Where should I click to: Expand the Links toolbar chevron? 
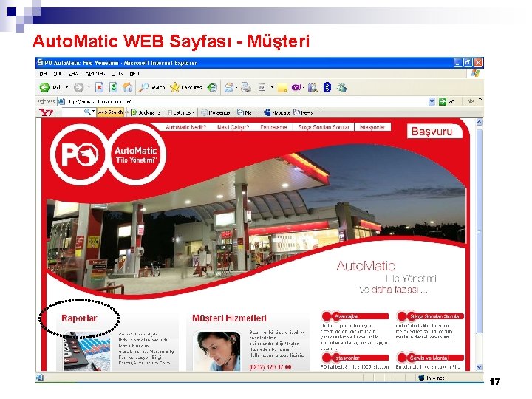point(480,100)
